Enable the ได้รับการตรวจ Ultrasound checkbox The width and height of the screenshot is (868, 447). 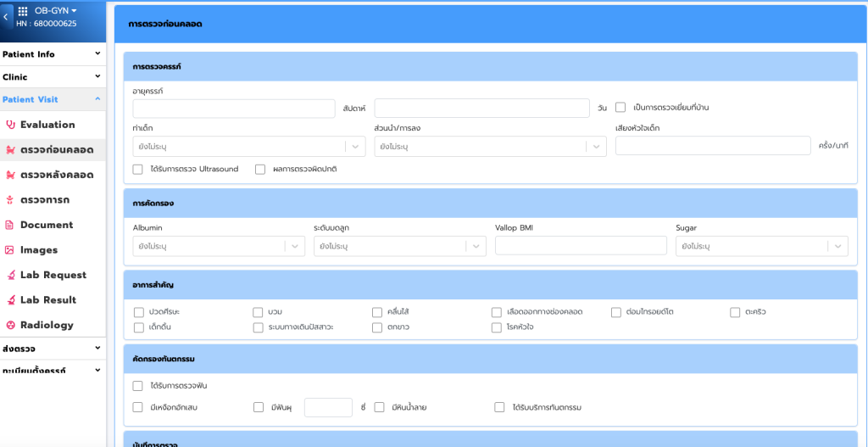coord(138,170)
